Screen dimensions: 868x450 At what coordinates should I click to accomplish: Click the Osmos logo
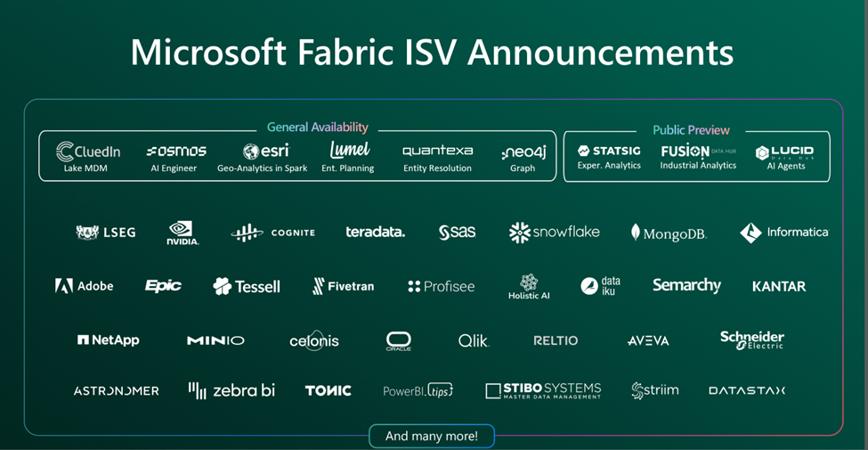click(176, 151)
